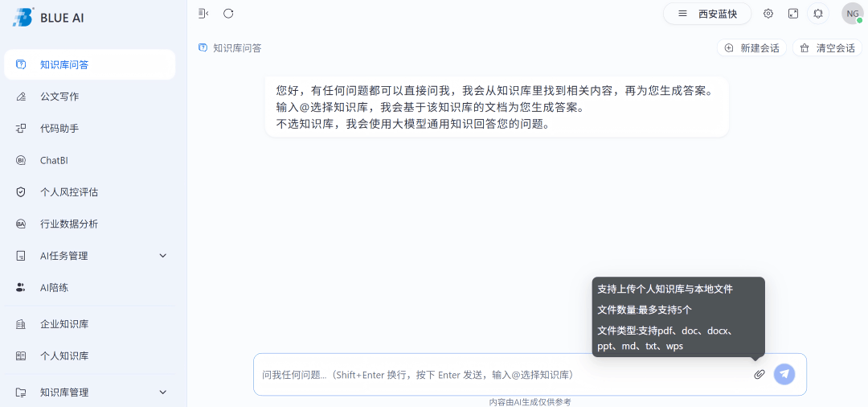Open the NG user avatar menu
868x407 pixels.
coord(852,14)
